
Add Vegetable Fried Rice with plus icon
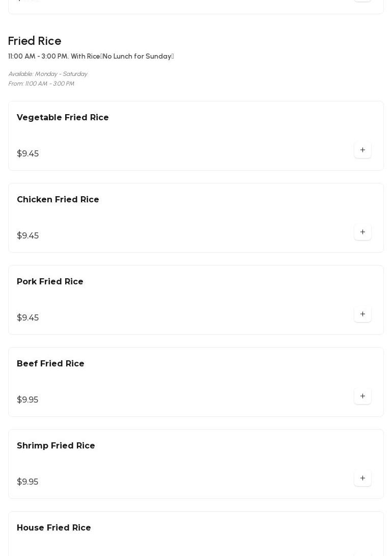(x=362, y=150)
